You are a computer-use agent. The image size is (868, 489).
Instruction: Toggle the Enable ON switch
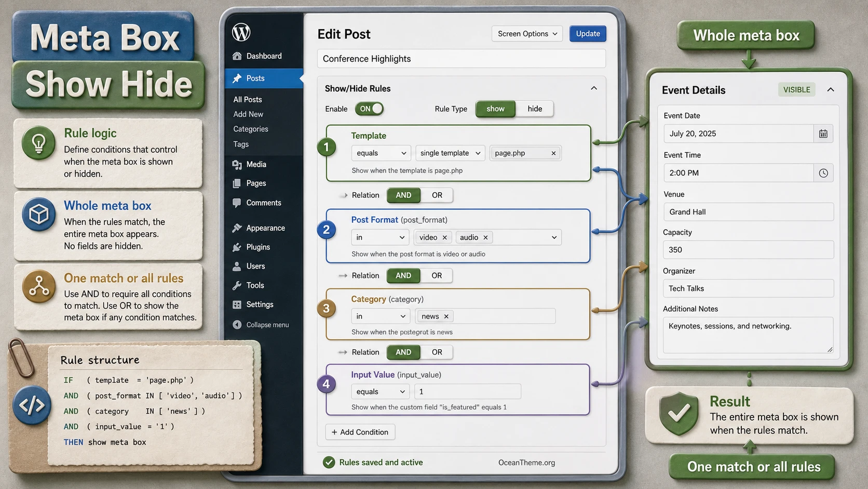coord(369,109)
